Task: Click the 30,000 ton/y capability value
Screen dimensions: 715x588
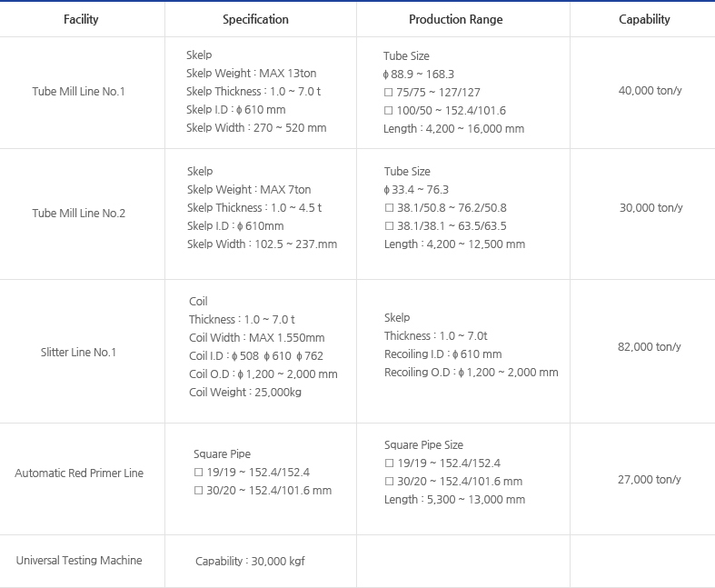Action: [x=650, y=208]
